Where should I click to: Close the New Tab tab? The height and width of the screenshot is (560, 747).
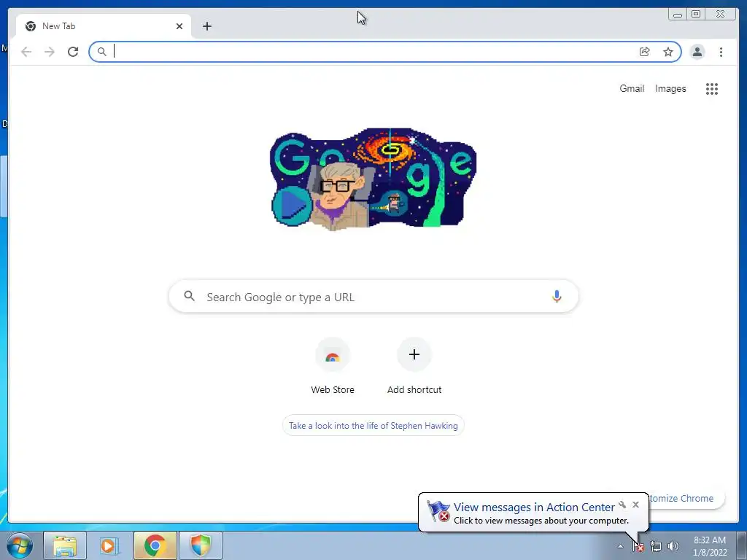coord(179,26)
